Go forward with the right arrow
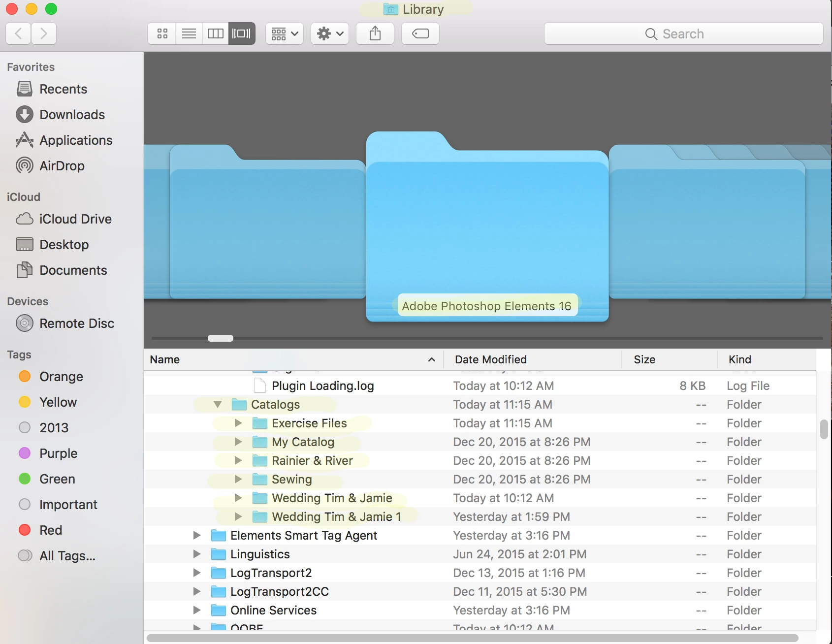This screenshot has width=832, height=644. pos(44,33)
